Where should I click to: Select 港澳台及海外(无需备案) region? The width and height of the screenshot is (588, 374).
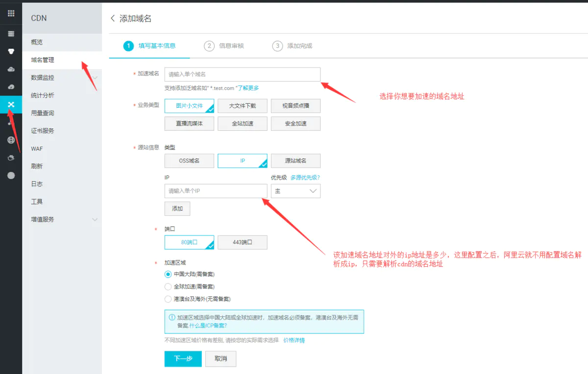168,299
